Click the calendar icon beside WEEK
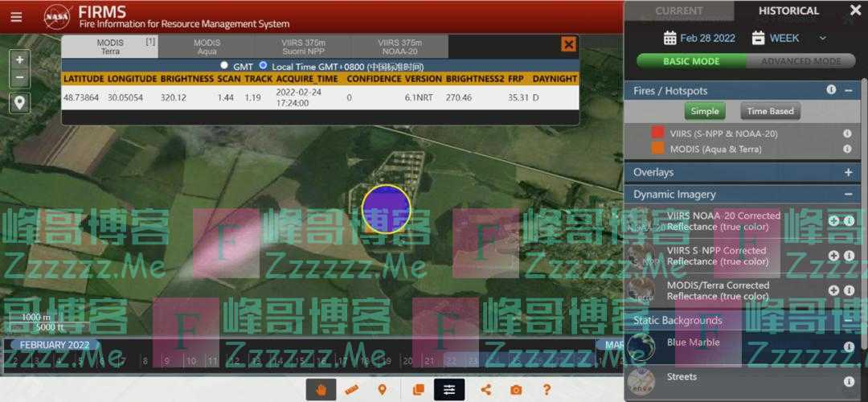The width and height of the screenshot is (868, 402). click(758, 39)
